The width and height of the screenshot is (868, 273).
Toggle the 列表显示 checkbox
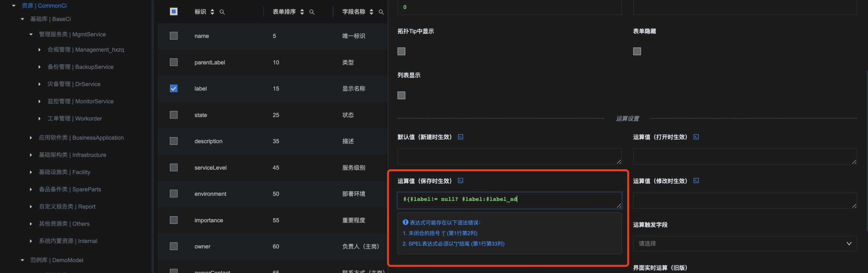click(401, 95)
